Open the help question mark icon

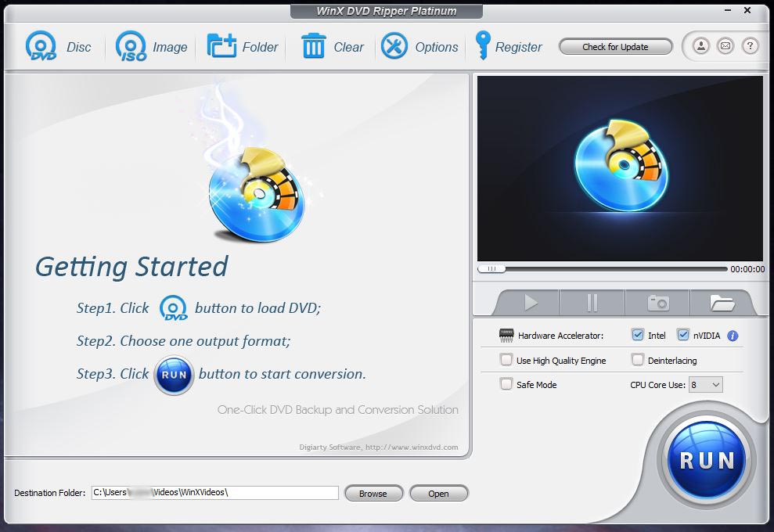point(750,46)
